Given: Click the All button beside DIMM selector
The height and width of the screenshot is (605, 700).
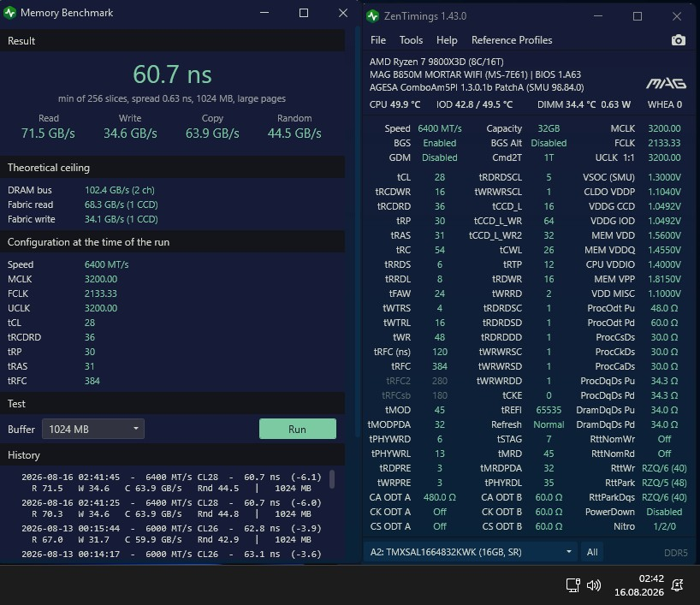Looking at the screenshot, I should pyautogui.click(x=592, y=552).
